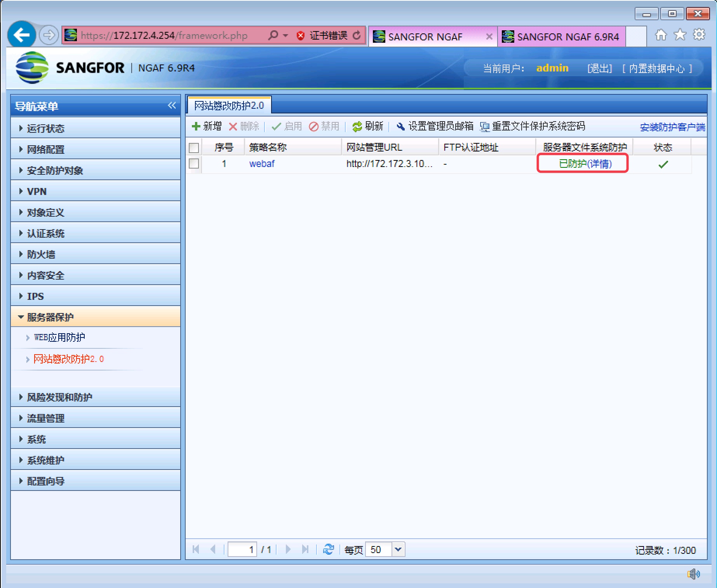Open the browser Tools gear icon

coord(699,35)
